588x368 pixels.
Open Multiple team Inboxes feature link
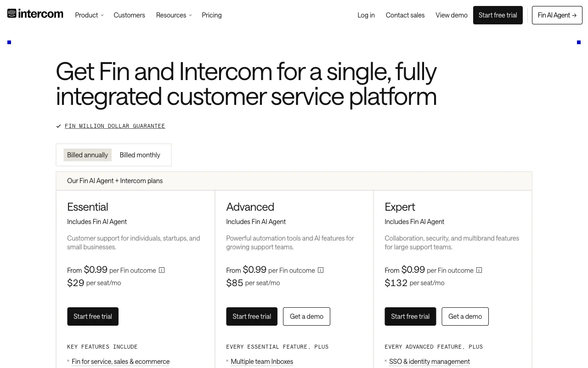(x=262, y=362)
